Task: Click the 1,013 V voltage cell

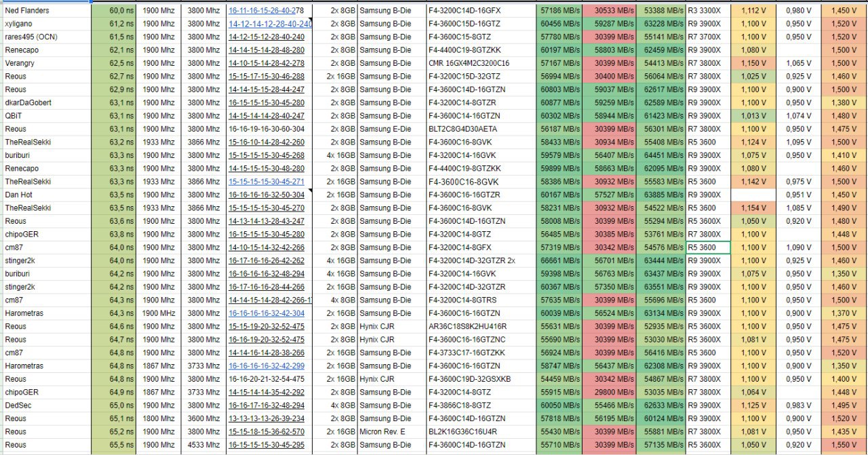Action: [753, 116]
